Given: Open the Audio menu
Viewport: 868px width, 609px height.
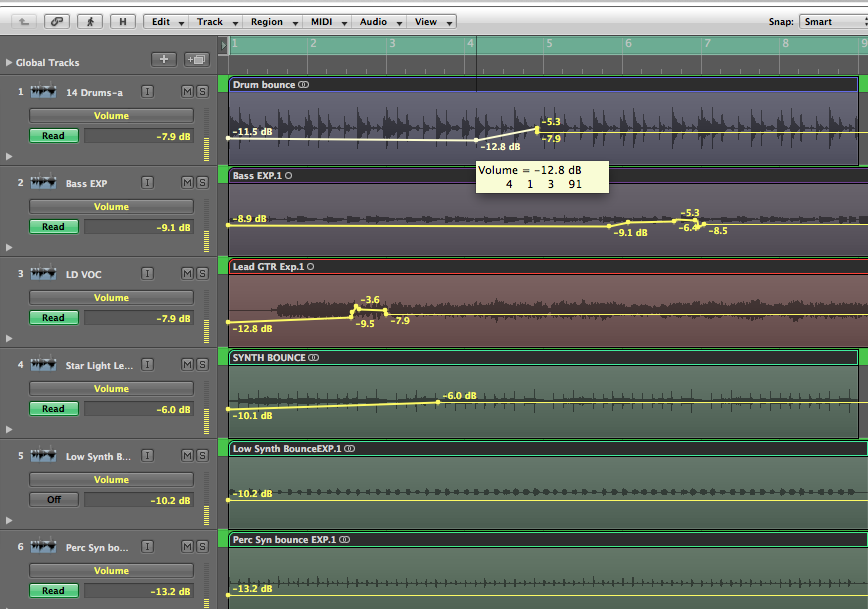Looking at the screenshot, I should pyautogui.click(x=379, y=22).
